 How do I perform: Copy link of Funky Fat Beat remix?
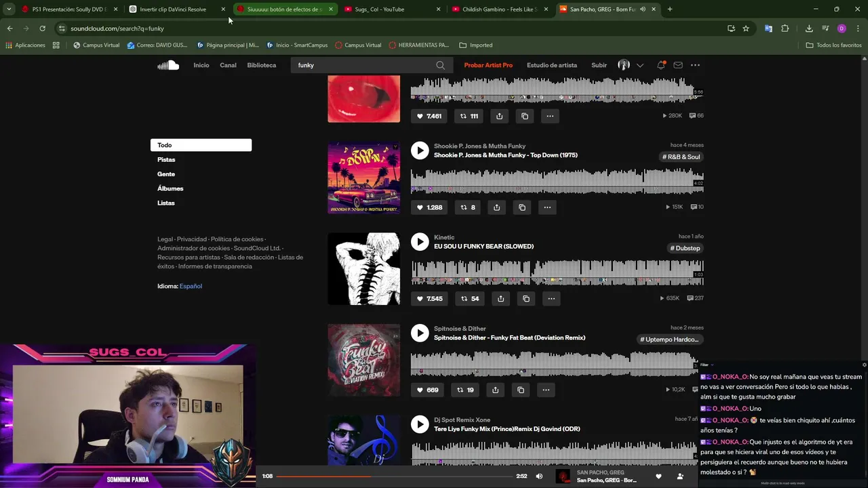pyautogui.click(x=521, y=390)
